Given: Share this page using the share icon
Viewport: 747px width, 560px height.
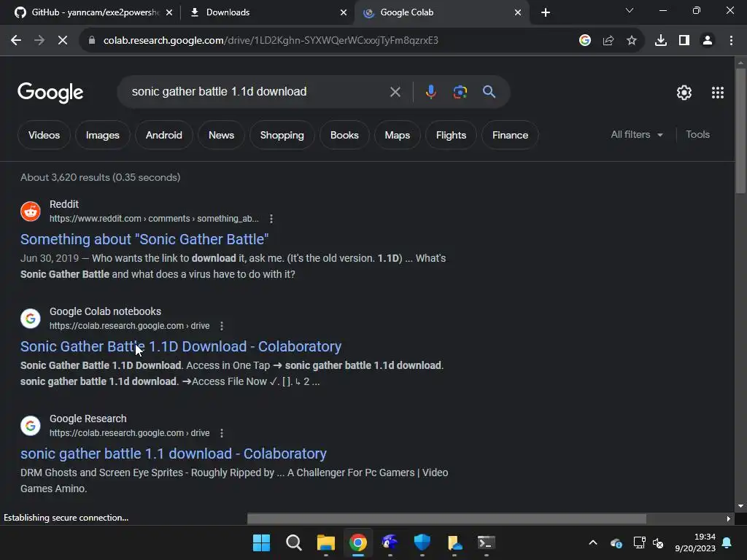Looking at the screenshot, I should pos(608,41).
